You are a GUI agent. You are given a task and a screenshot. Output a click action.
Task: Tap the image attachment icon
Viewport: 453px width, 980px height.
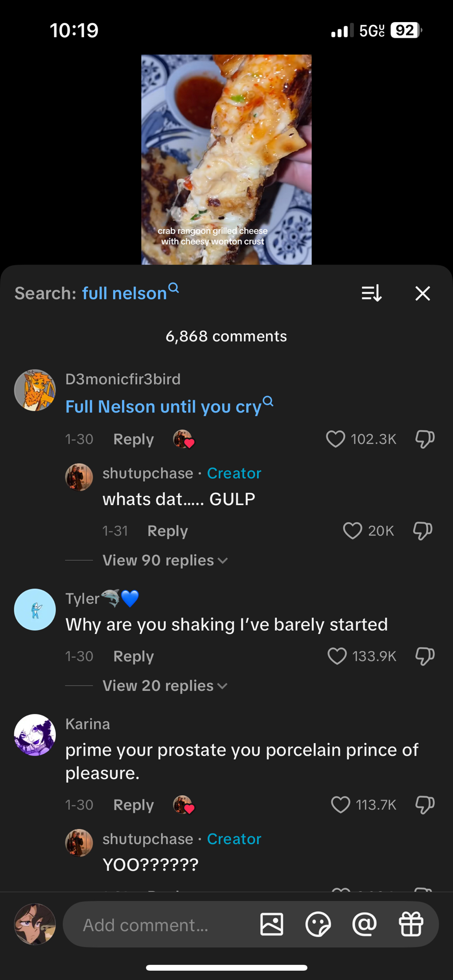click(x=272, y=924)
